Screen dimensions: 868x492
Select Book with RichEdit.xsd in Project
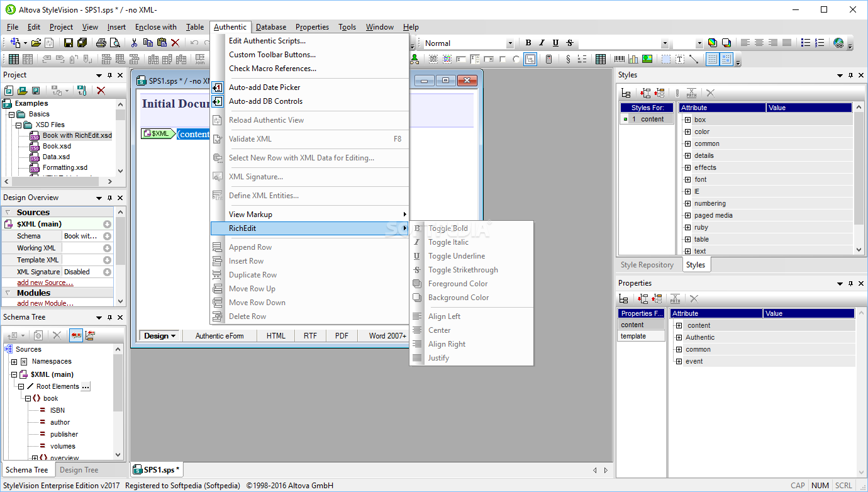coord(77,135)
